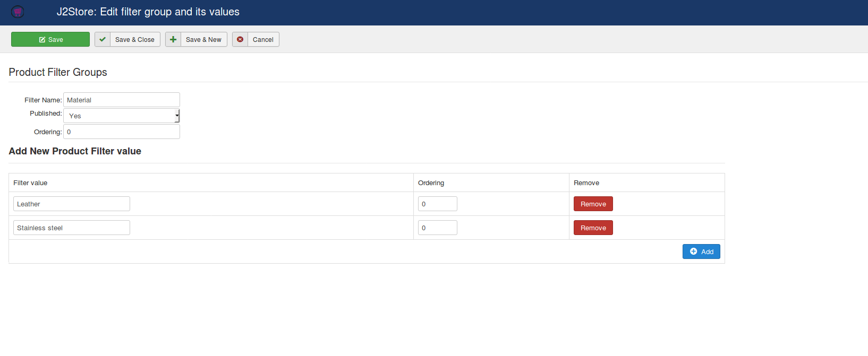Click the Stainless steel row ordering field
Screen dimensions: 868x356
tap(438, 228)
